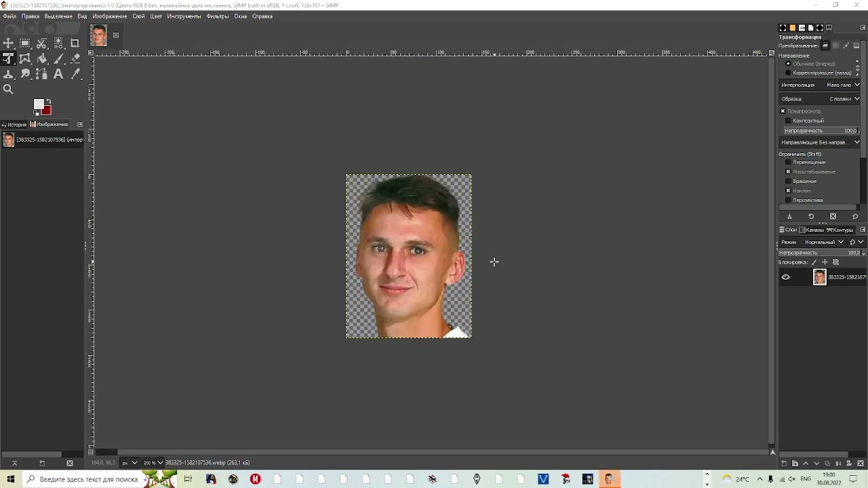Select the Bucket Fill tool
The width and height of the screenshot is (868, 488).
point(41,58)
